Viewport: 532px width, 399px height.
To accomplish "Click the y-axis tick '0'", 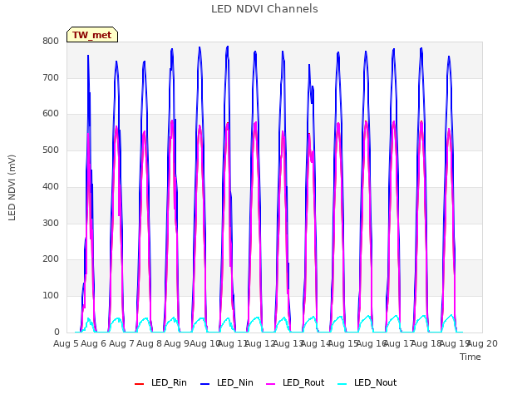I will click(x=57, y=332).
